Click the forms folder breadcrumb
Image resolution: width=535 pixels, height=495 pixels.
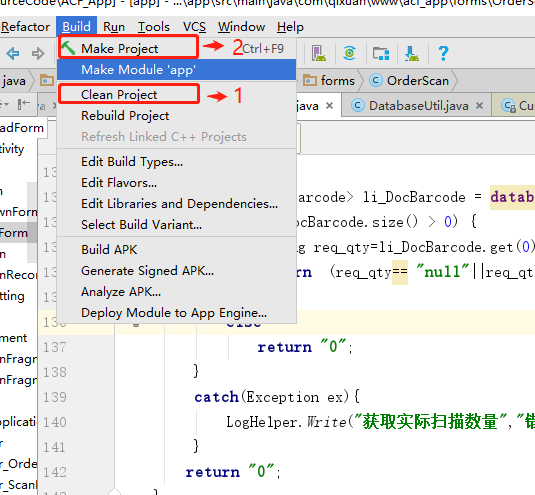pyautogui.click(x=329, y=81)
